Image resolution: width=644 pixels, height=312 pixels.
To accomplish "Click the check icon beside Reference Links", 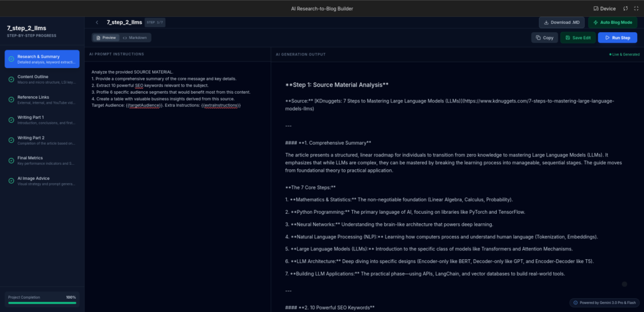I will click(11, 100).
